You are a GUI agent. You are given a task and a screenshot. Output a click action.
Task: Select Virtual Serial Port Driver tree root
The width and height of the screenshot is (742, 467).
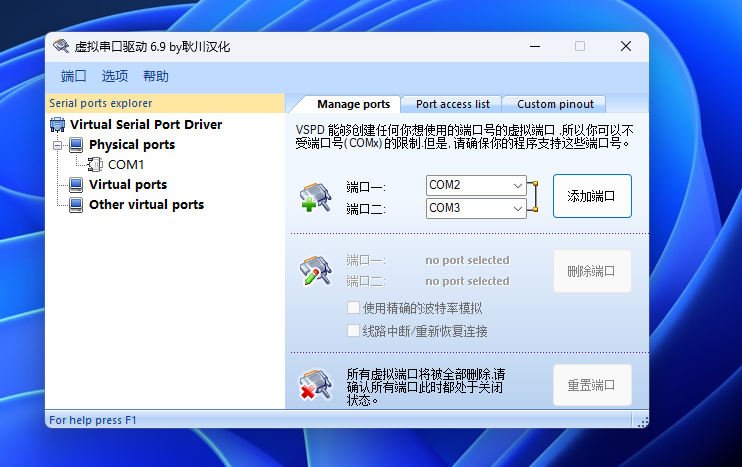146,124
